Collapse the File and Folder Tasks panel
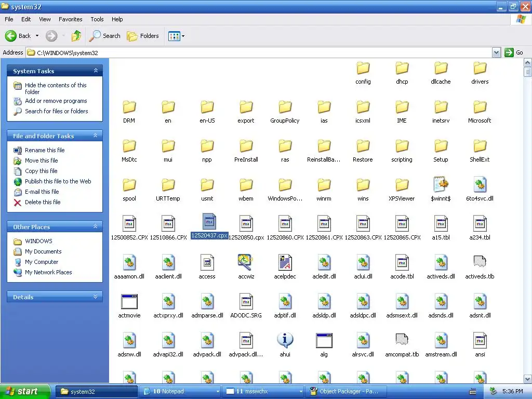Viewport: 532px width, 399px height. (x=96, y=136)
